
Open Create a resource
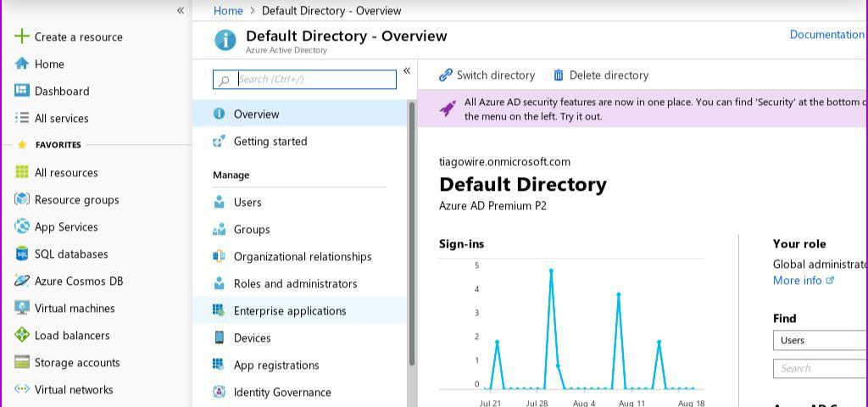69,36
